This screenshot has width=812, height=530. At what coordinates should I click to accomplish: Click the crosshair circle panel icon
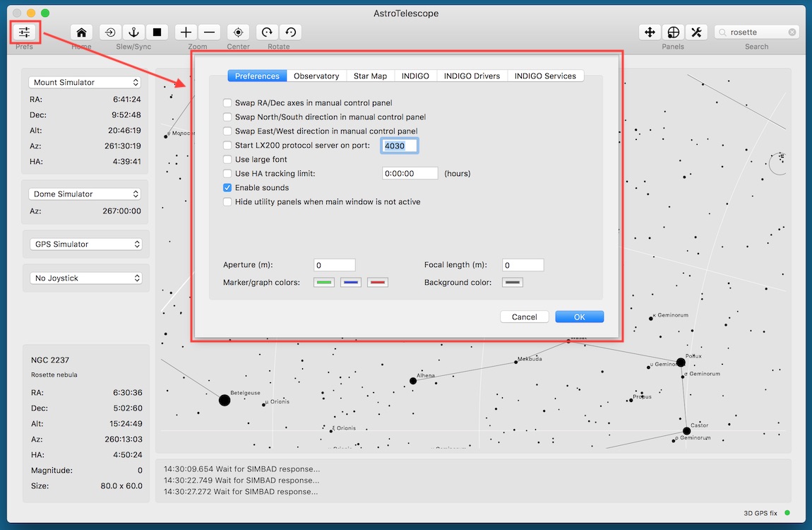[x=673, y=32]
